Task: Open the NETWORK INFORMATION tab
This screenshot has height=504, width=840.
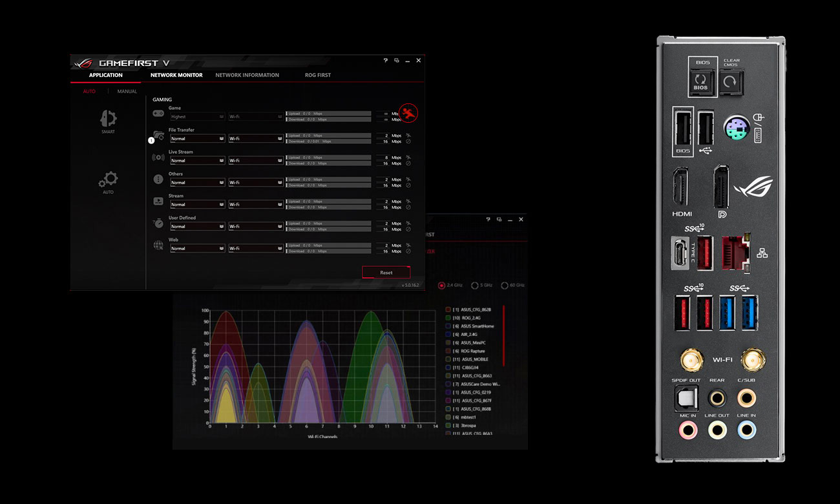Action: click(x=247, y=75)
